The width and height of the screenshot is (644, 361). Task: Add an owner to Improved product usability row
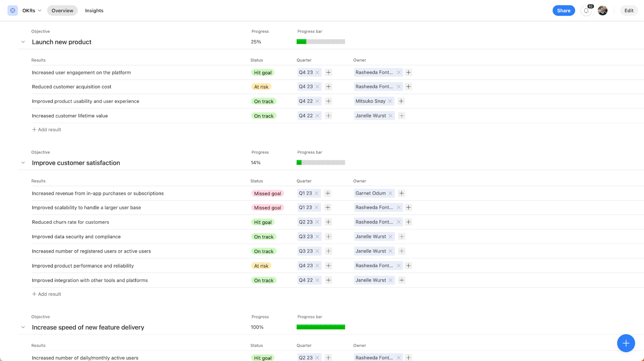pyautogui.click(x=401, y=101)
